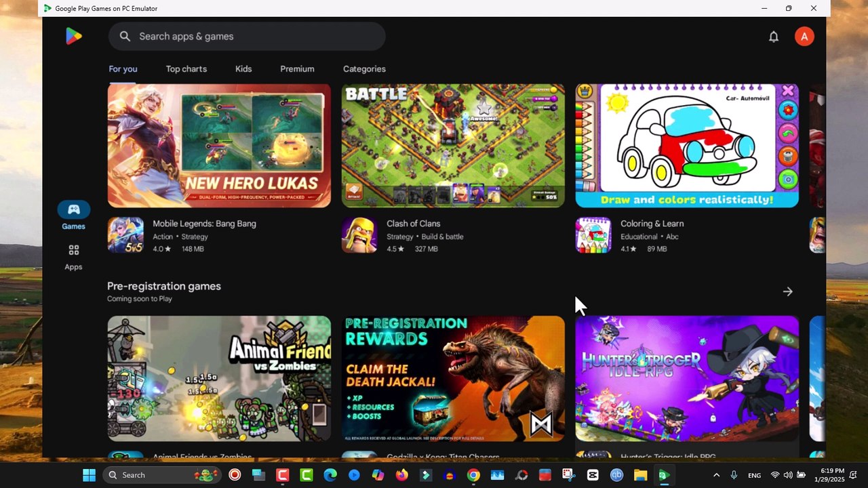Viewport: 868px width, 488px height.
Task: Switch to the Premium tab
Action: click(297, 69)
